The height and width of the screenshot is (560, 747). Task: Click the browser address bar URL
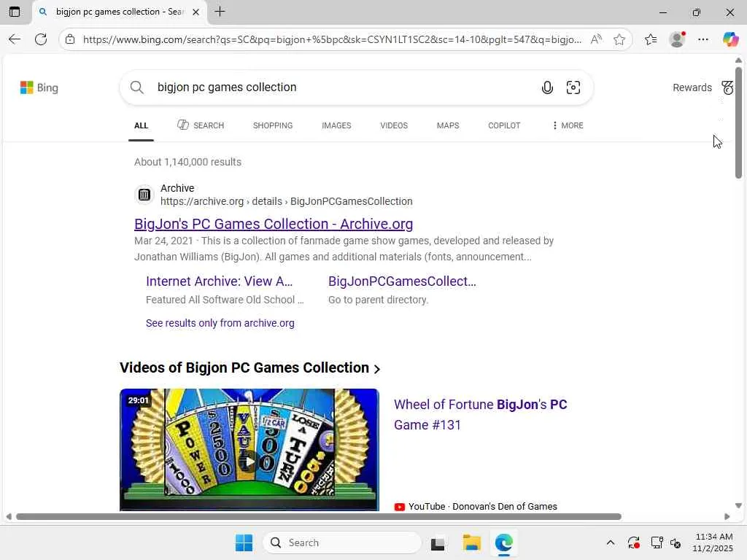(x=332, y=39)
